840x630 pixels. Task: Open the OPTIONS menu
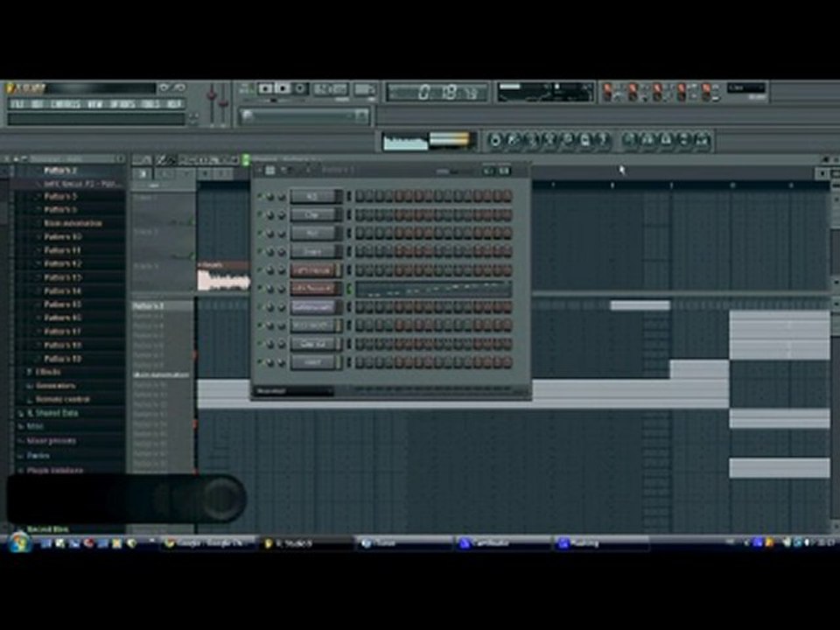[x=122, y=104]
